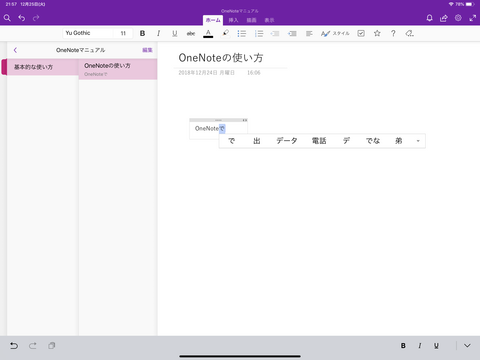Click the note container text OneNoteで
480x360 pixels.
pos(210,128)
